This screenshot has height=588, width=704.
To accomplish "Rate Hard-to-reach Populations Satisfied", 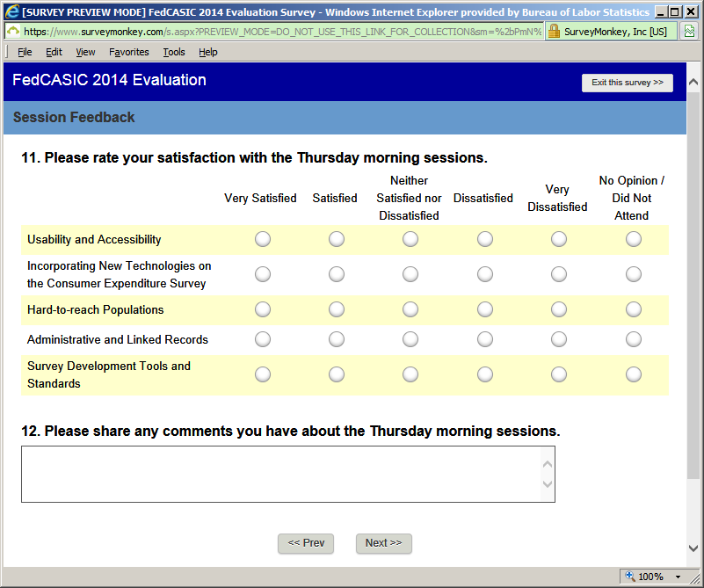I will (x=337, y=309).
